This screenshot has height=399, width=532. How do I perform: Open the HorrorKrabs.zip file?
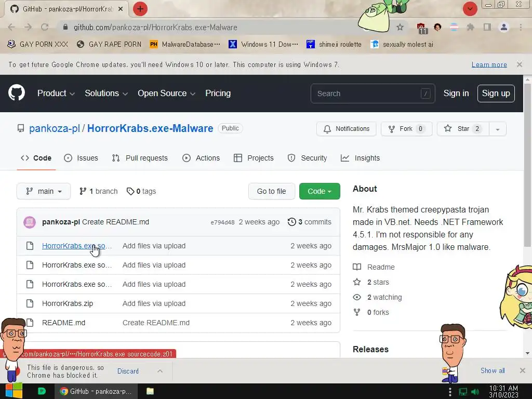pyautogui.click(x=68, y=303)
